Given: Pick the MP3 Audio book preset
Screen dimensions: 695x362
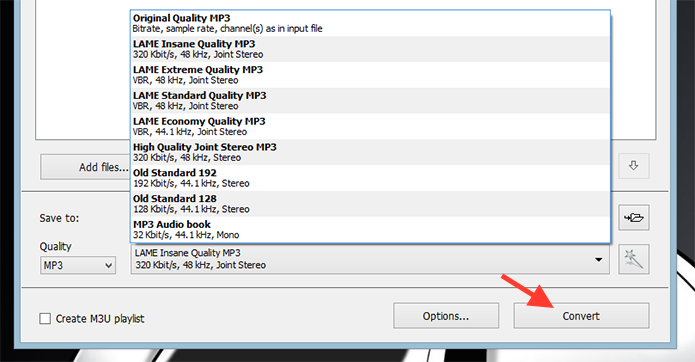Looking at the screenshot, I should pyautogui.click(x=370, y=229).
